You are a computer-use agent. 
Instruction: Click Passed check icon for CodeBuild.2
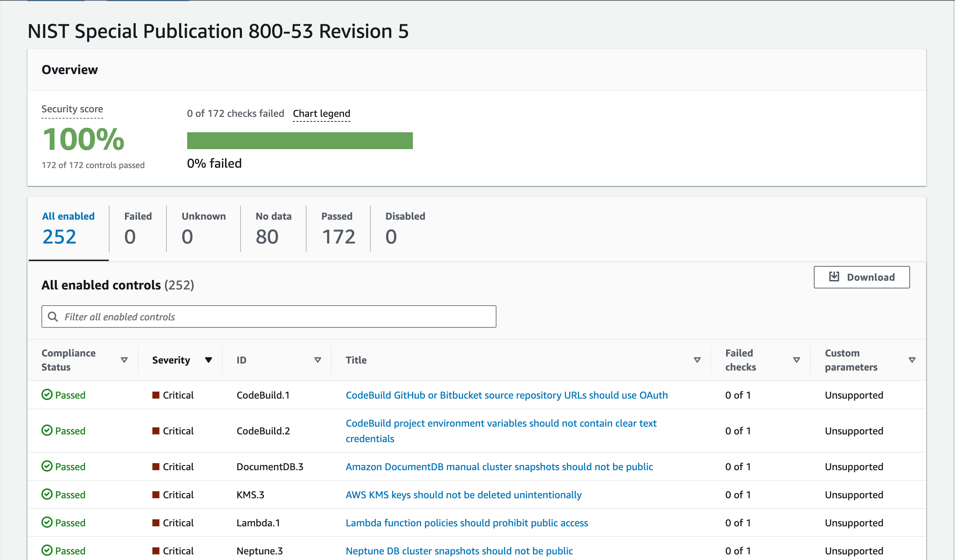coord(47,431)
